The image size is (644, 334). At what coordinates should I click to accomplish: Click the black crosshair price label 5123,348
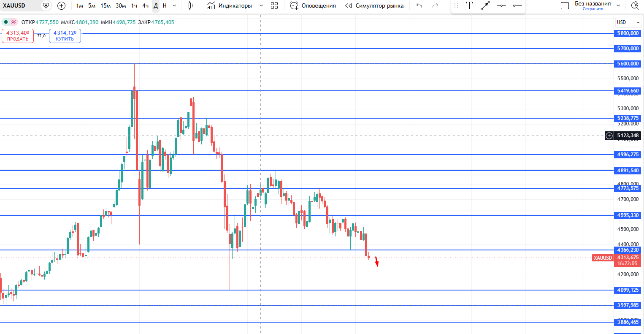pyautogui.click(x=628, y=136)
